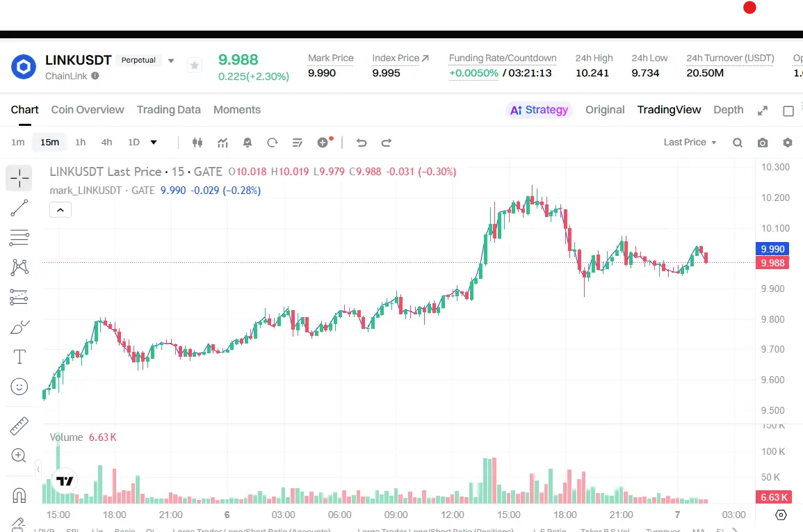
Task: Click the plus add-order icon with red dot
Action: pyautogui.click(x=324, y=143)
